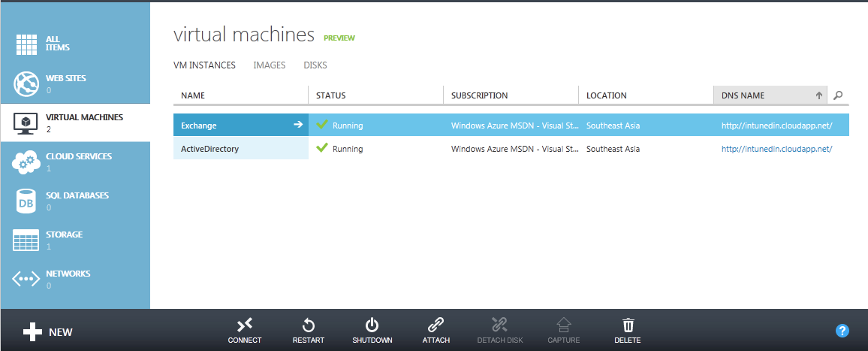Open the ActiveDirectory DNS name link
Viewport: 868px width, 351px height.
(776, 149)
